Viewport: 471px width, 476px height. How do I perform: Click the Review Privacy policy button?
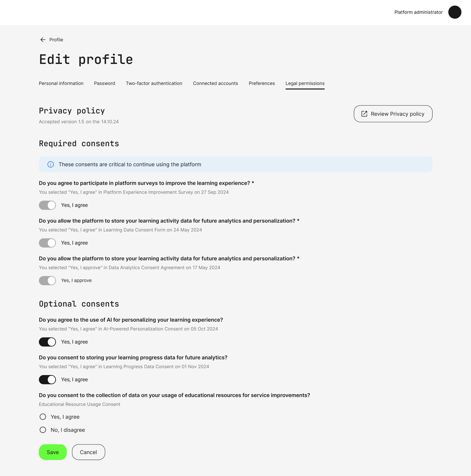tap(393, 114)
